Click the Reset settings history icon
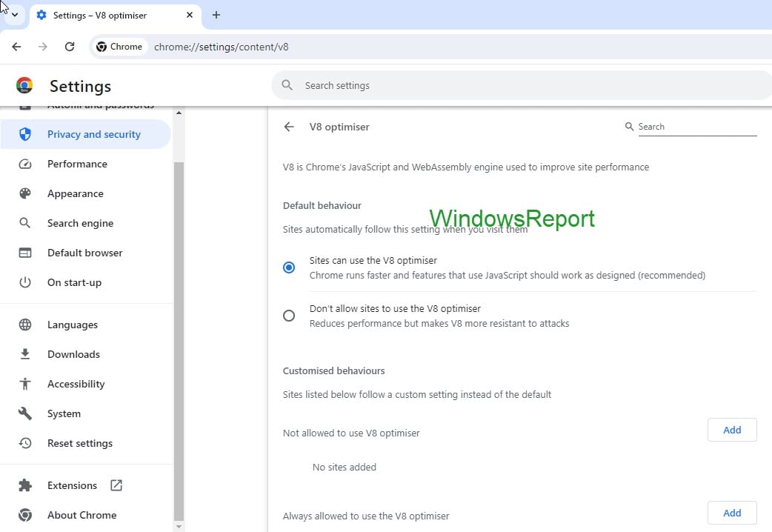Viewport: 772px width, 532px height. coord(25,443)
